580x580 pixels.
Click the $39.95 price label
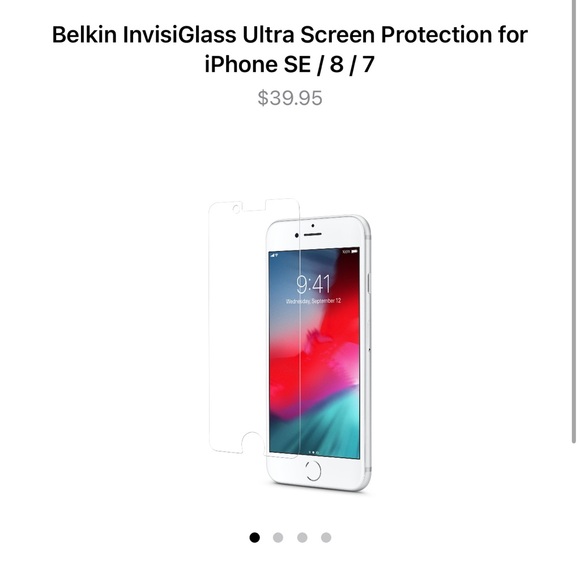click(x=290, y=98)
